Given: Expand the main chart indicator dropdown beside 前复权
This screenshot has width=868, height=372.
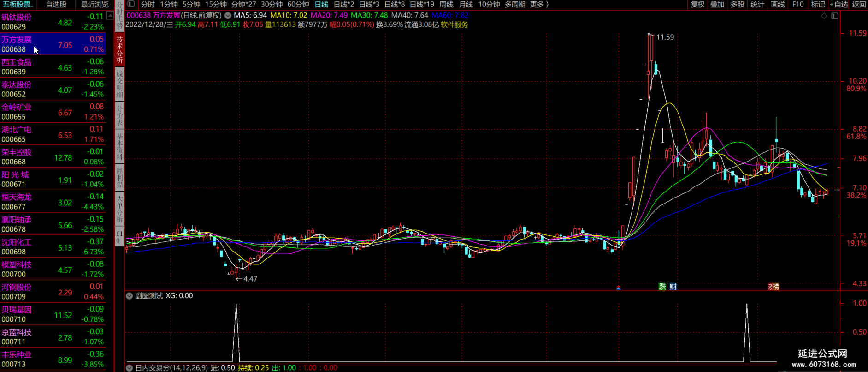Looking at the screenshot, I should (x=228, y=15).
